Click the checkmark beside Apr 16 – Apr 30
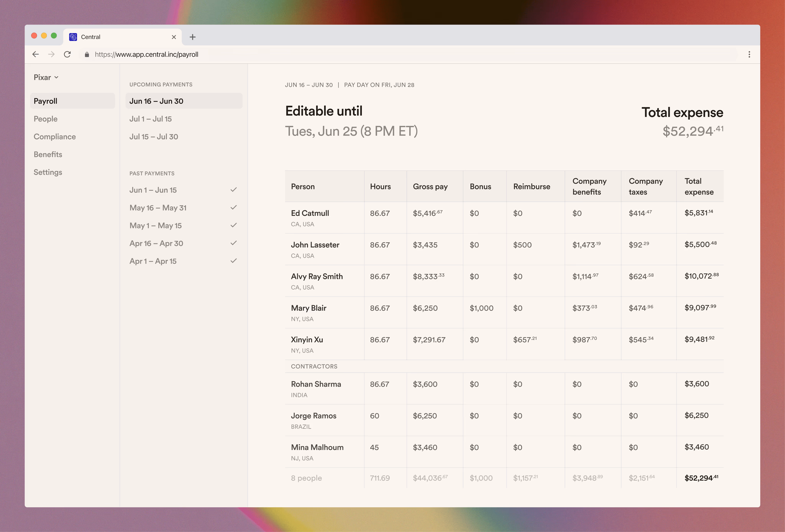The image size is (785, 532). tap(233, 243)
